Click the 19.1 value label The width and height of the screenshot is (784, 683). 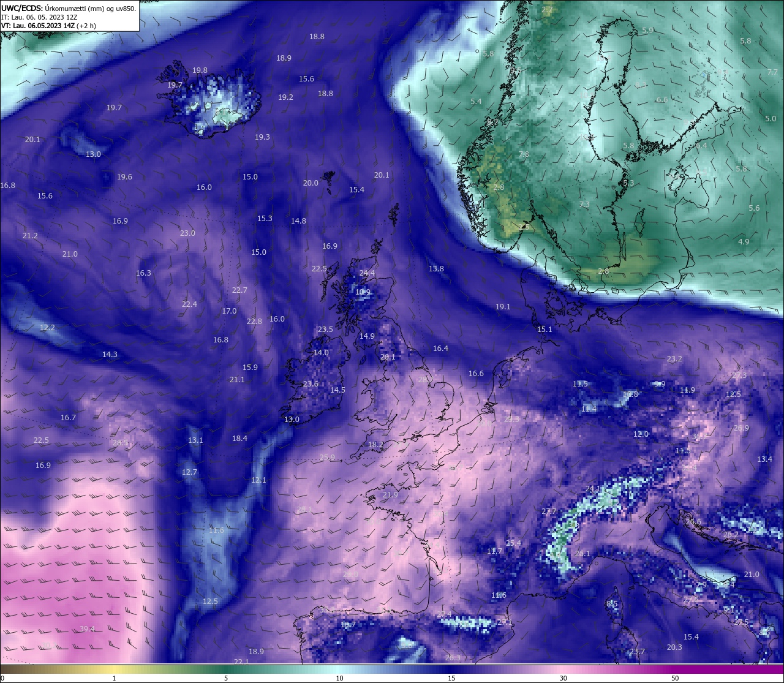(x=503, y=306)
